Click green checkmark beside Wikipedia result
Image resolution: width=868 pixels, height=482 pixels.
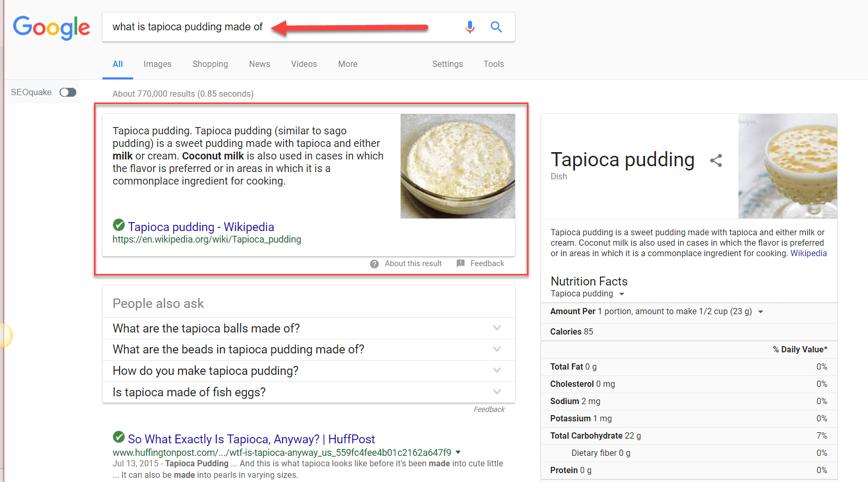click(x=119, y=225)
